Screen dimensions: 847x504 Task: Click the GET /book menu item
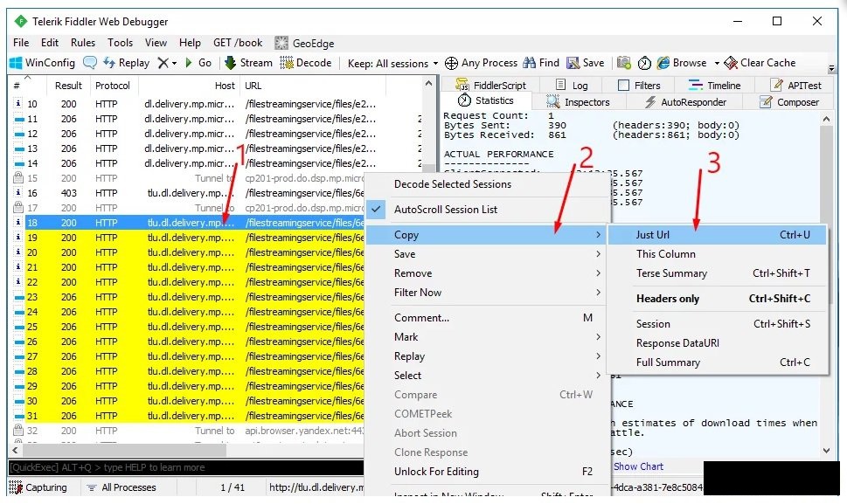238,43
